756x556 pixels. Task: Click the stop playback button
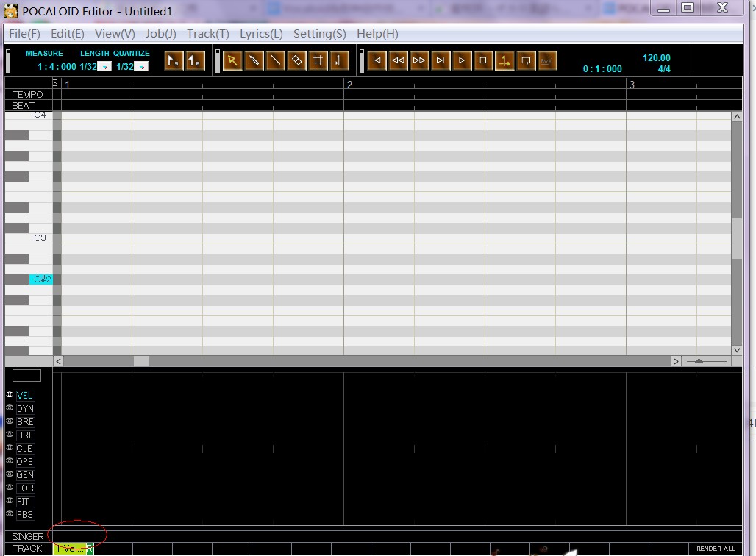[482, 61]
